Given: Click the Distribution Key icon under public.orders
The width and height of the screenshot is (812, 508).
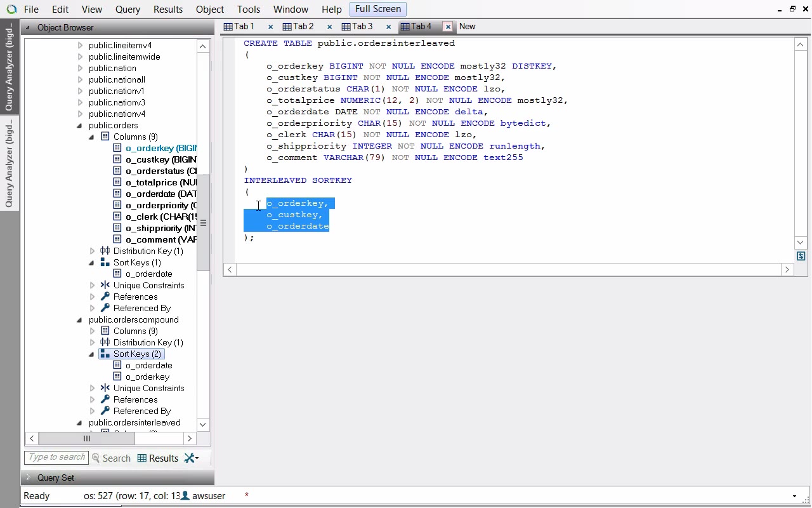Looking at the screenshot, I should [x=105, y=251].
